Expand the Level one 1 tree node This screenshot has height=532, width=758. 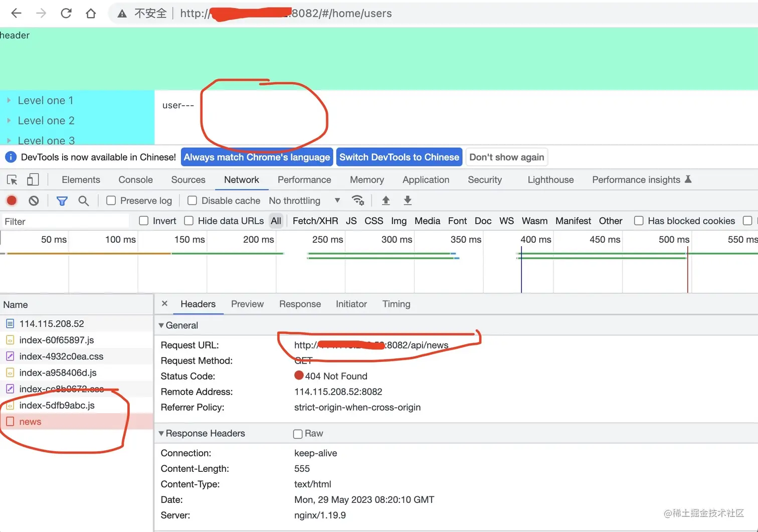click(x=9, y=100)
